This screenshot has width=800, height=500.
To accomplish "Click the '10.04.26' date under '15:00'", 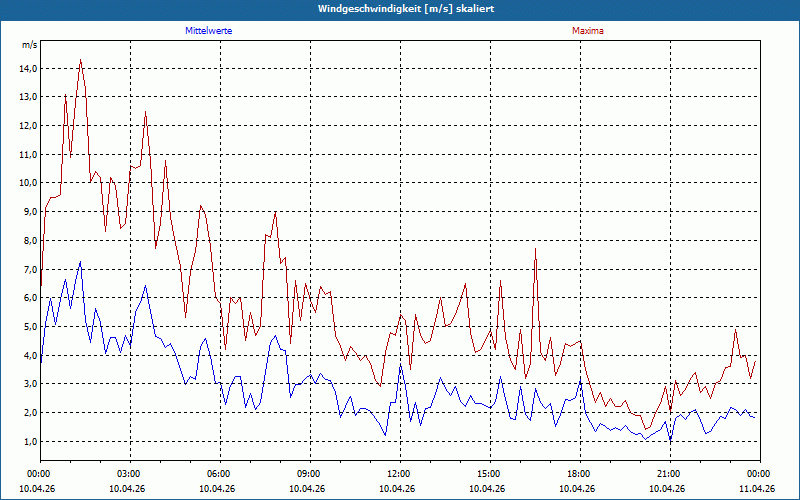I will point(487,488).
